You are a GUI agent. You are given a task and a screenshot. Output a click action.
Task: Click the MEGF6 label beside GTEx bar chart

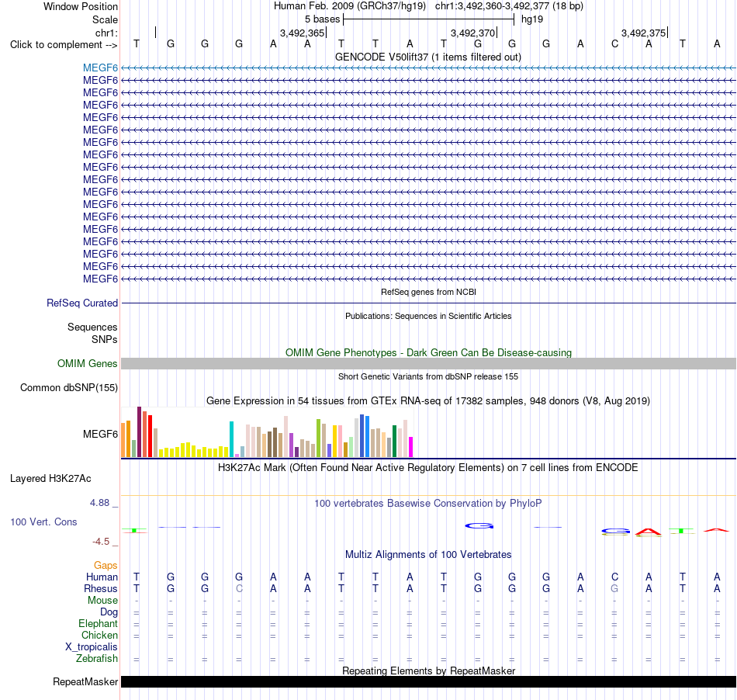[x=100, y=434]
